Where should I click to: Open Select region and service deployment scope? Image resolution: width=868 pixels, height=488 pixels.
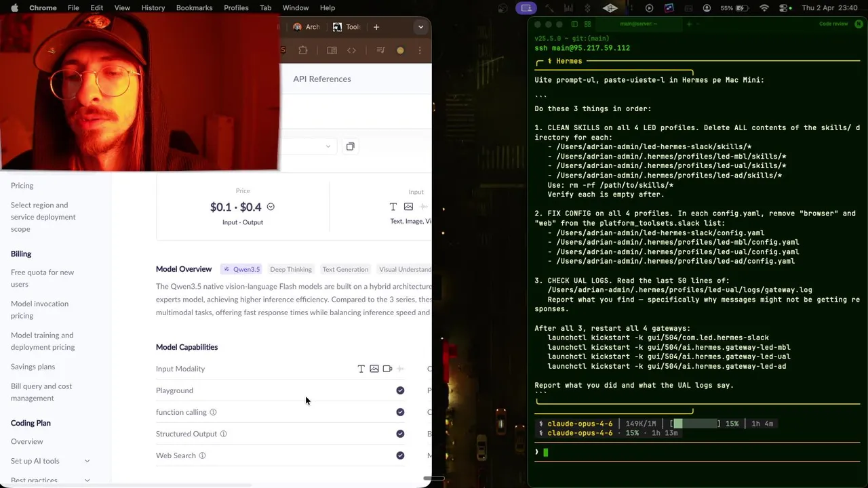point(43,217)
